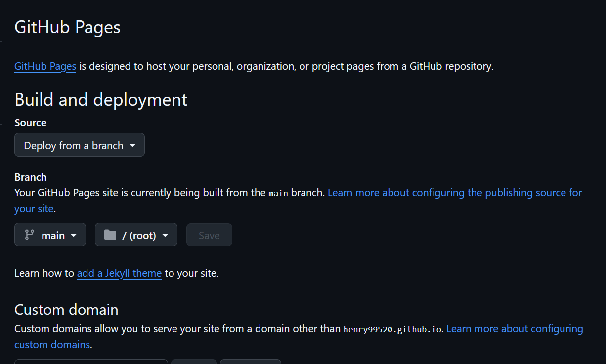
Task: Open the GitHub Pages documentation link
Action: (45, 66)
